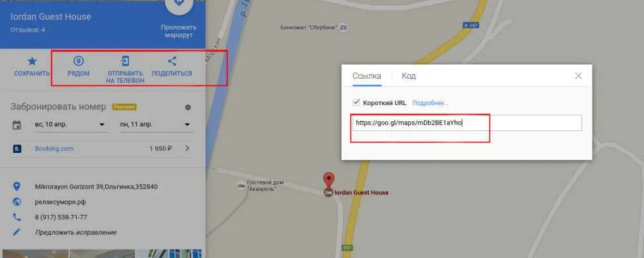Expand the Booking.com price chevron
Image resolution: width=644 pixels, height=258 pixels.
[187, 148]
